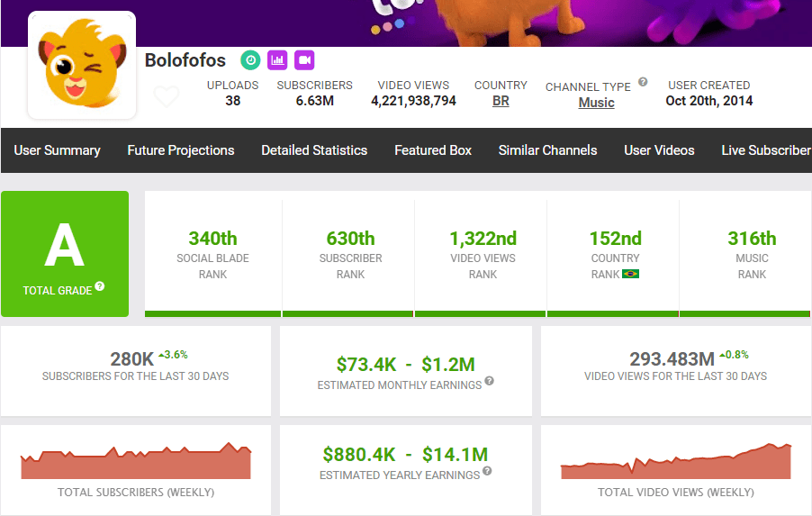Favorite the channel with the heart icon
812x516 pixels.
click(x=167, y=96)
